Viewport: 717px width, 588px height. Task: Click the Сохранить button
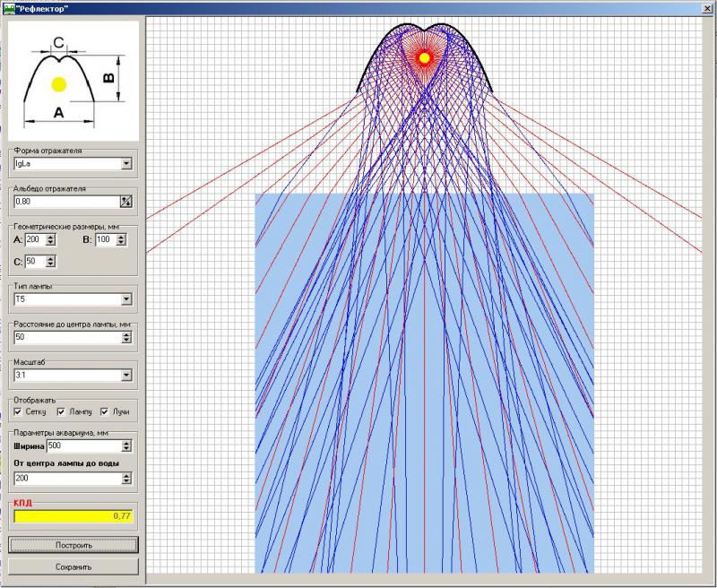(x=73, y=566)
